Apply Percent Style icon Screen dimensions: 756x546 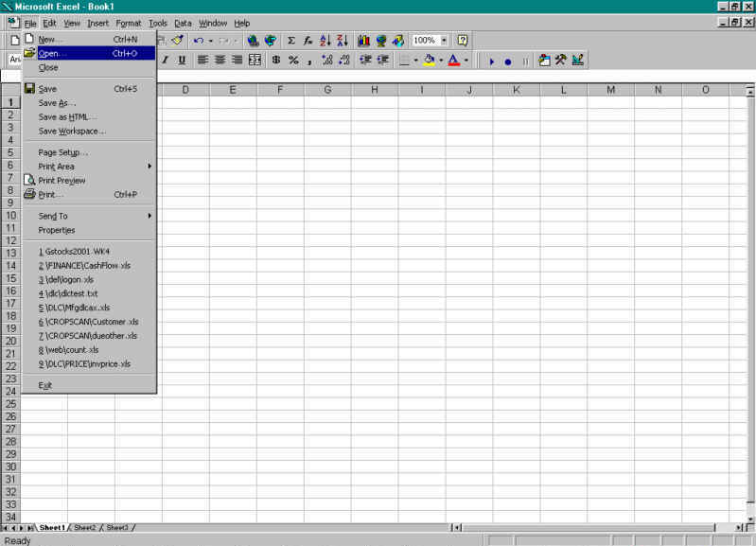tap(293, 60)
